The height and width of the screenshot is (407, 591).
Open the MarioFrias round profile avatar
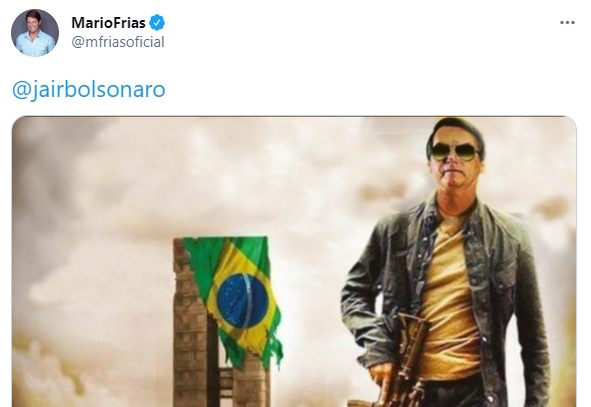click(x=35, y=33)
